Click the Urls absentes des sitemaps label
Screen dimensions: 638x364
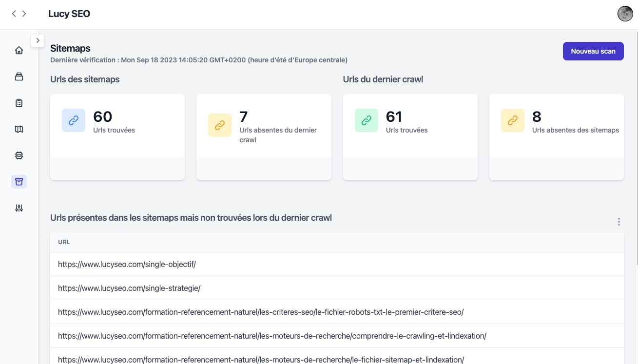click(x=576, y=130)
